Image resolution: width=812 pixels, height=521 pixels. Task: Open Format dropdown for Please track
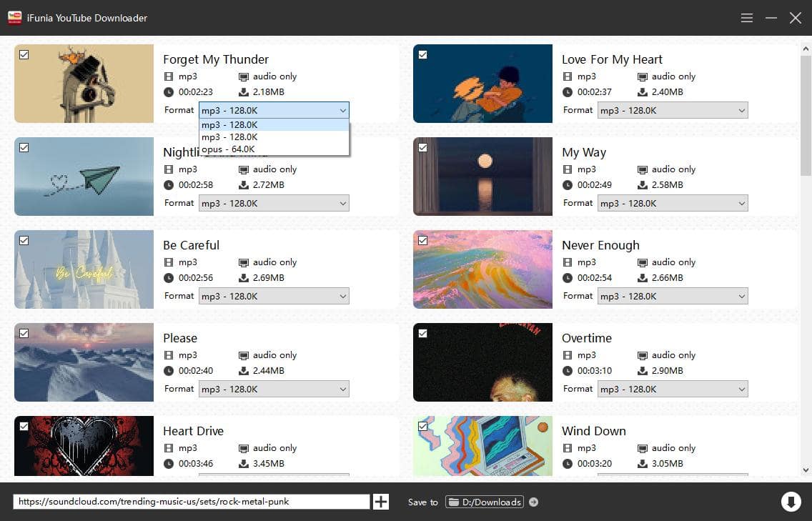273,389
